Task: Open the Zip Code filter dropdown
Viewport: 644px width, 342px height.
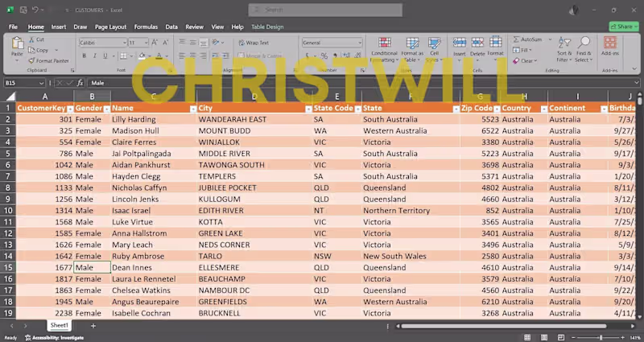Action: pyautogui.click(x=497, y=109)
